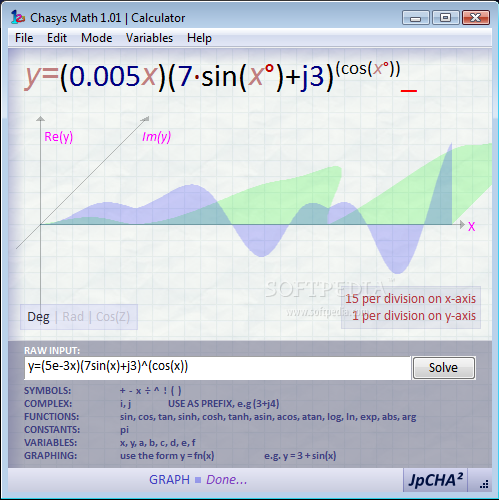Click the CONSTANTS 'pi' text

(124, 430)
